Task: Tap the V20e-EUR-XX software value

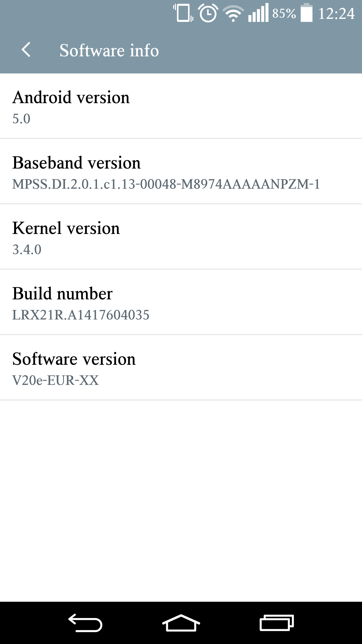Action: 56,380
